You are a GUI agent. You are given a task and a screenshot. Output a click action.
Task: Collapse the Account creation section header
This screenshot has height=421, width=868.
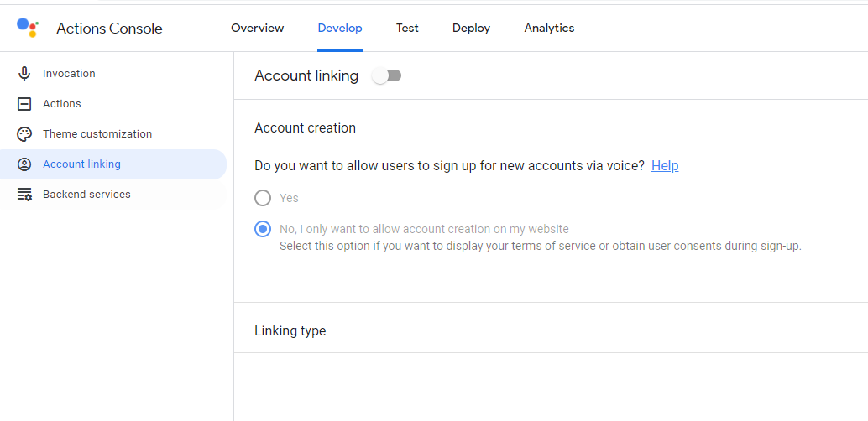click(x=306, y=128)
